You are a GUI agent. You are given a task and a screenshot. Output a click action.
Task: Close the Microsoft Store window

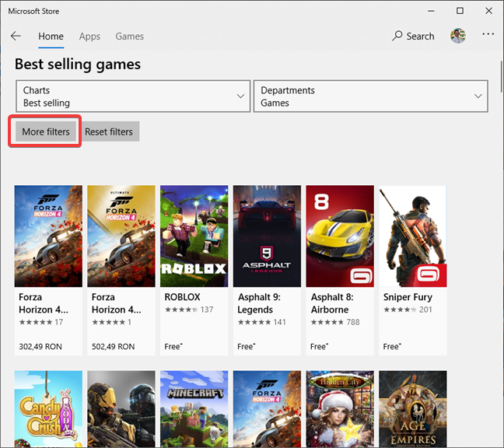[x=488, y=11]
